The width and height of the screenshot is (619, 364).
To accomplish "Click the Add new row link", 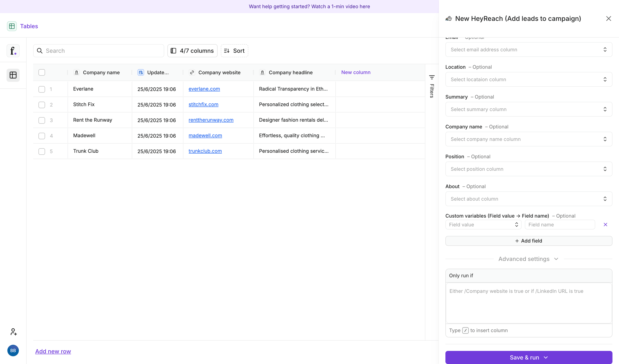I will coord(53,351).
